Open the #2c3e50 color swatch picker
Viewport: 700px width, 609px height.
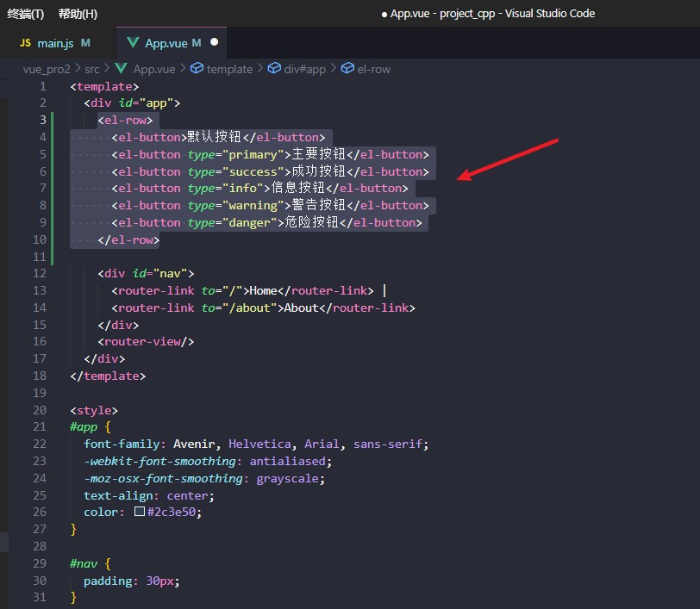[x=139, y=512]
